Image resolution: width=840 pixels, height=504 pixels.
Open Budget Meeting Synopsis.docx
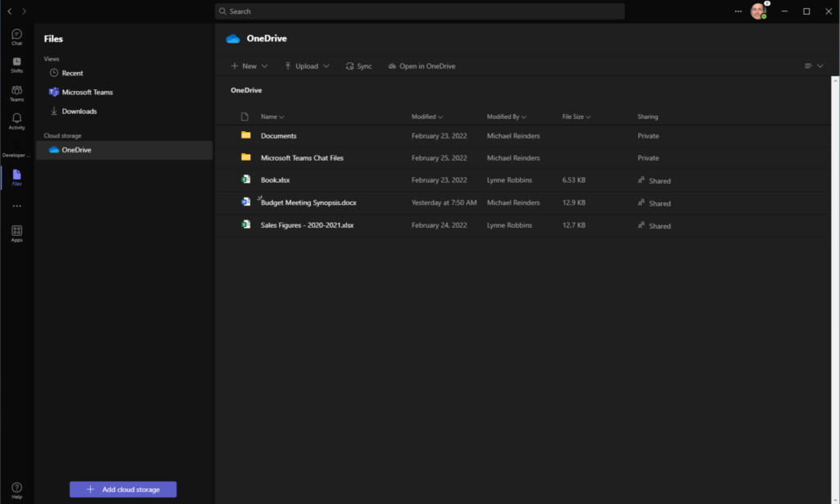pos(308,202)
